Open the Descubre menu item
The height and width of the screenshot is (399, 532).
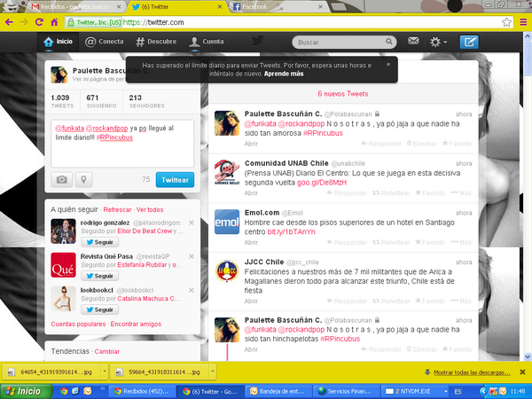click(x=156, y=42)
